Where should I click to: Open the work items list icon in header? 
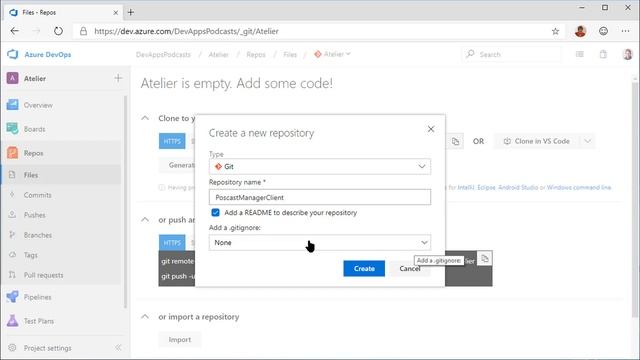tap(580, 54)
